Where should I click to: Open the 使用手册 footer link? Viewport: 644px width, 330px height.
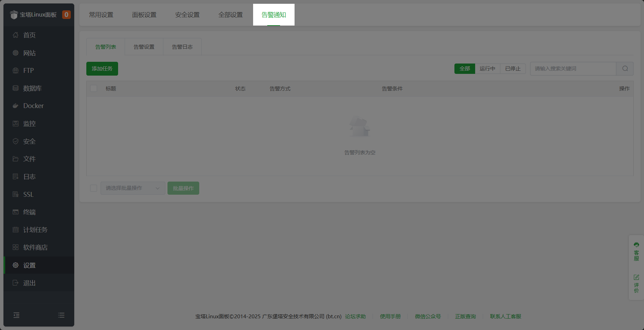pos(390,316)
